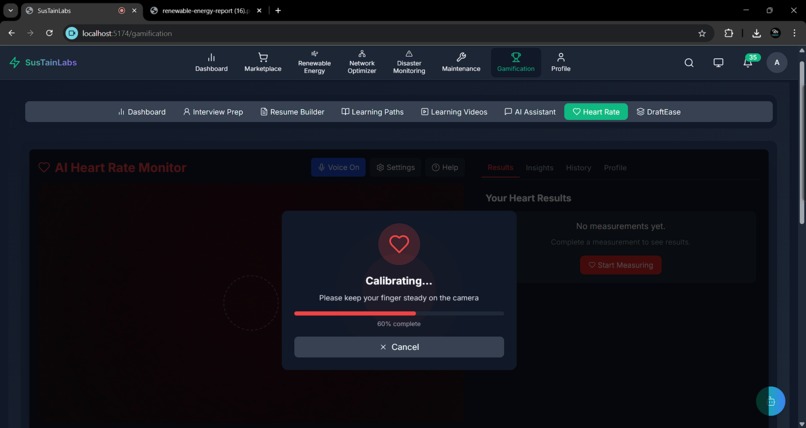Viewport: 806px width, 428px height.
Task: Click the calibration progress bar
Action: point(399,313)
